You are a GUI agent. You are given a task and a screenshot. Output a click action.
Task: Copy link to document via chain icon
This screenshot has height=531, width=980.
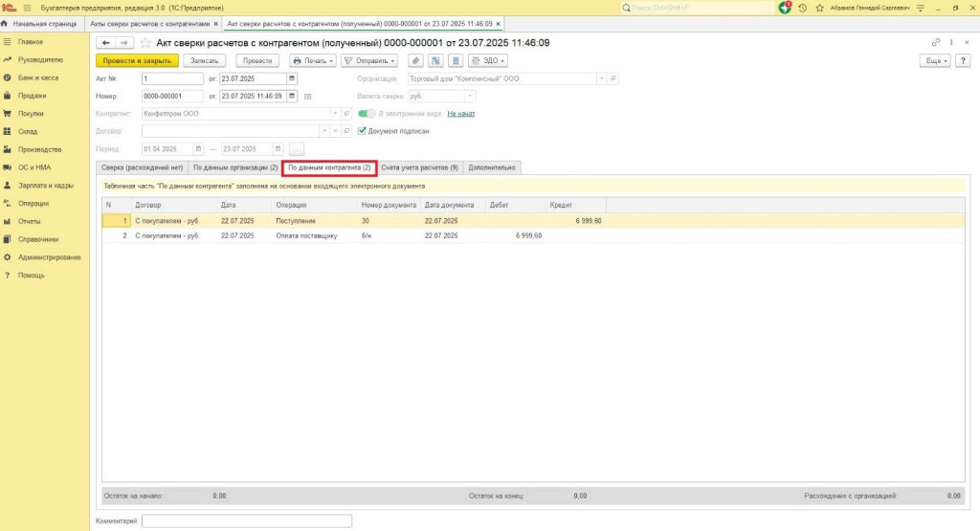pos(935,43)
